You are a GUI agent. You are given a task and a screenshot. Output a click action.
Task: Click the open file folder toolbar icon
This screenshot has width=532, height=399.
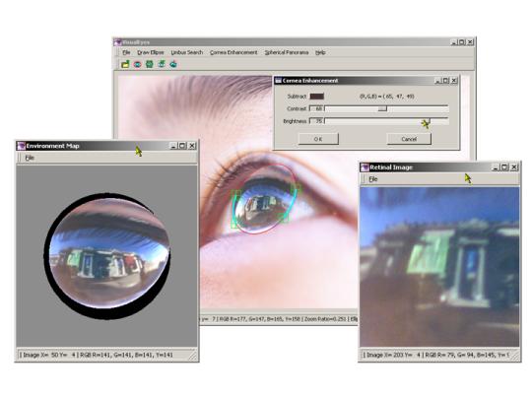[x=125, y=64]
